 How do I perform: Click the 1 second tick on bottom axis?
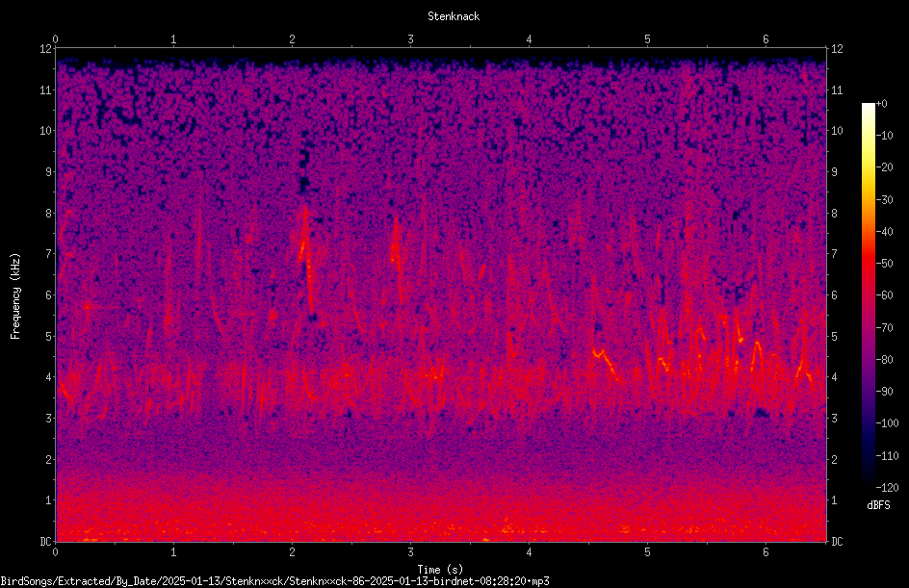tap(173, 552)
